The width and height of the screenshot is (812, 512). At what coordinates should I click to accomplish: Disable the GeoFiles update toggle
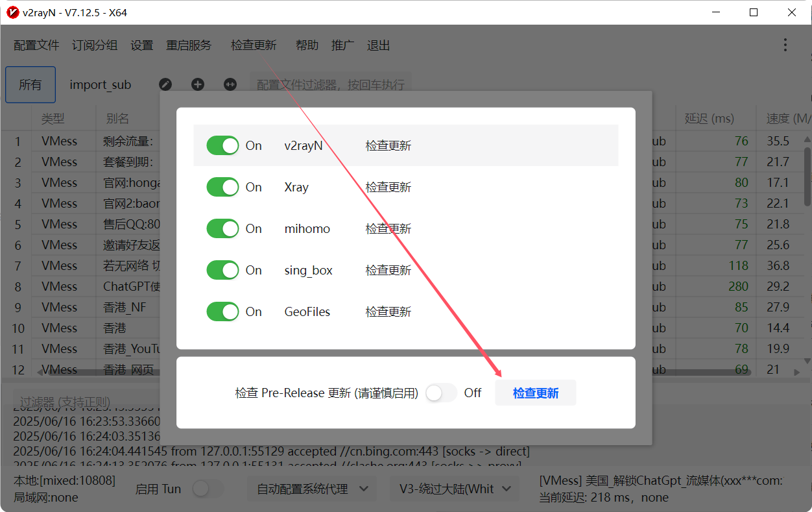coord(223,311)
